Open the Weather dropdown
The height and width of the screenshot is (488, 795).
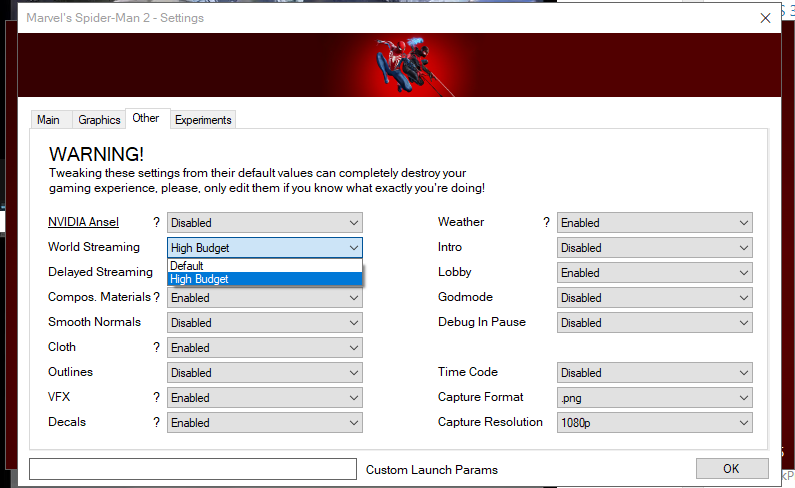click(655, 223)
